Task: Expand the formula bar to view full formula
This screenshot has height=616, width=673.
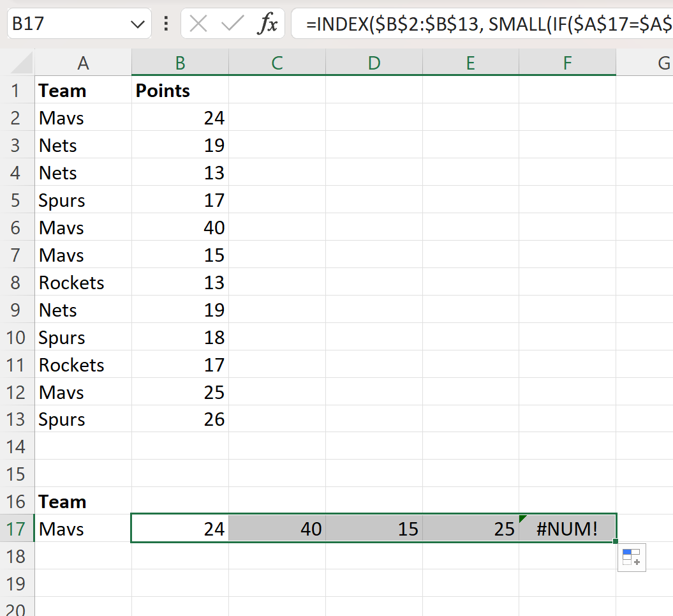Action: click(669, 24)
